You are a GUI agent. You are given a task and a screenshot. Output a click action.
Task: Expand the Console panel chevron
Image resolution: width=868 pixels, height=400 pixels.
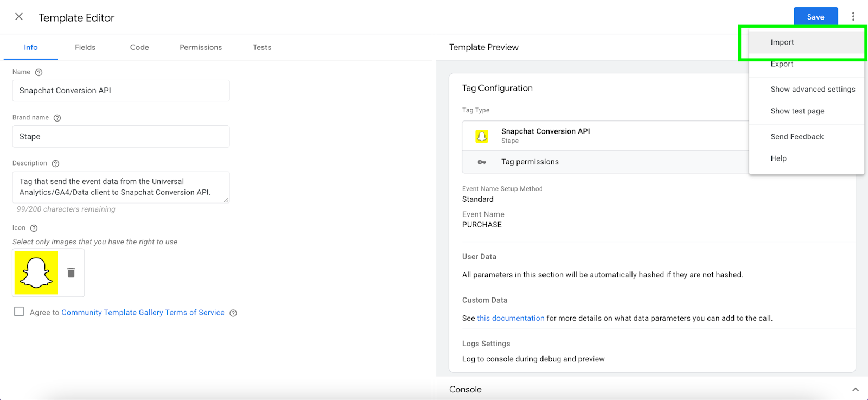pos(856,390)
